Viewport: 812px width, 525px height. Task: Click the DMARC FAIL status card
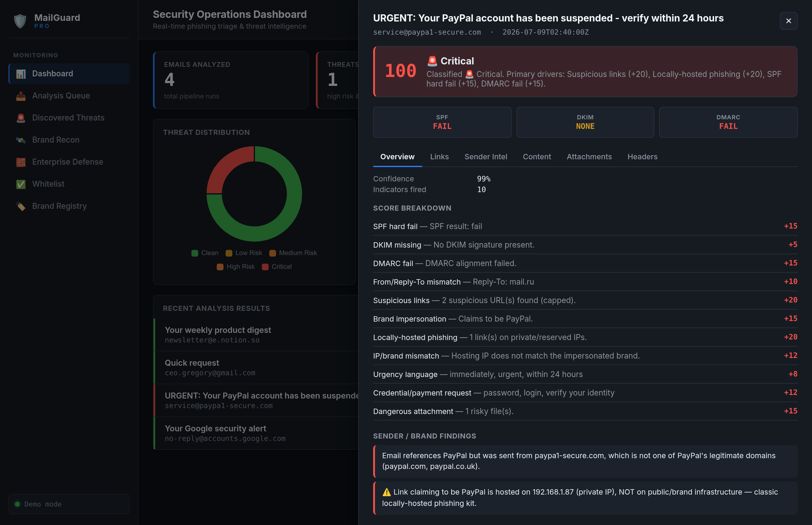coord(728,122)
